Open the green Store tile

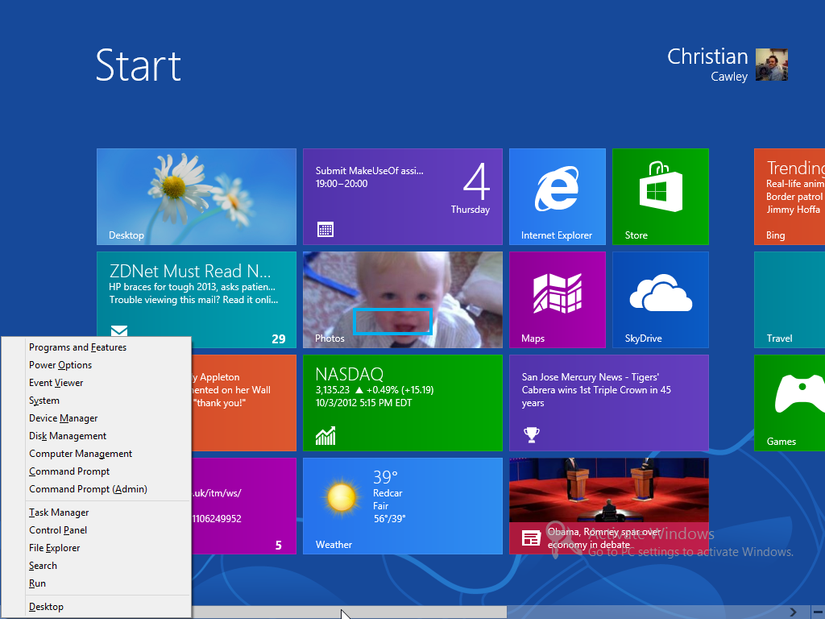(x=660, y=196)
